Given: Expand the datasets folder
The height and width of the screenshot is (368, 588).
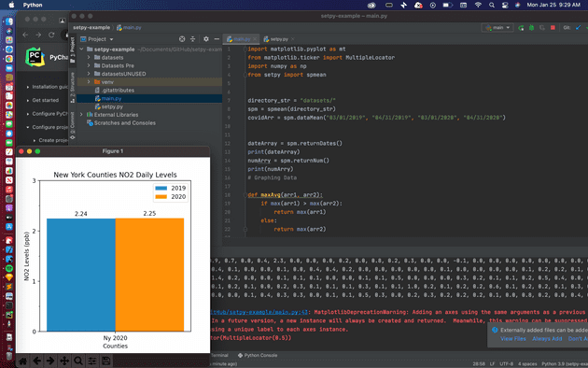Looking at the screenshot, I should tap(89, 57).
